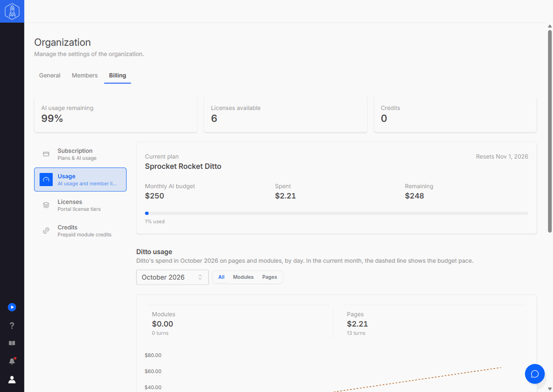This screenshot has height=392, width=553.
Task: Filter Ditto usage by Modules
Action: point(243,277)
